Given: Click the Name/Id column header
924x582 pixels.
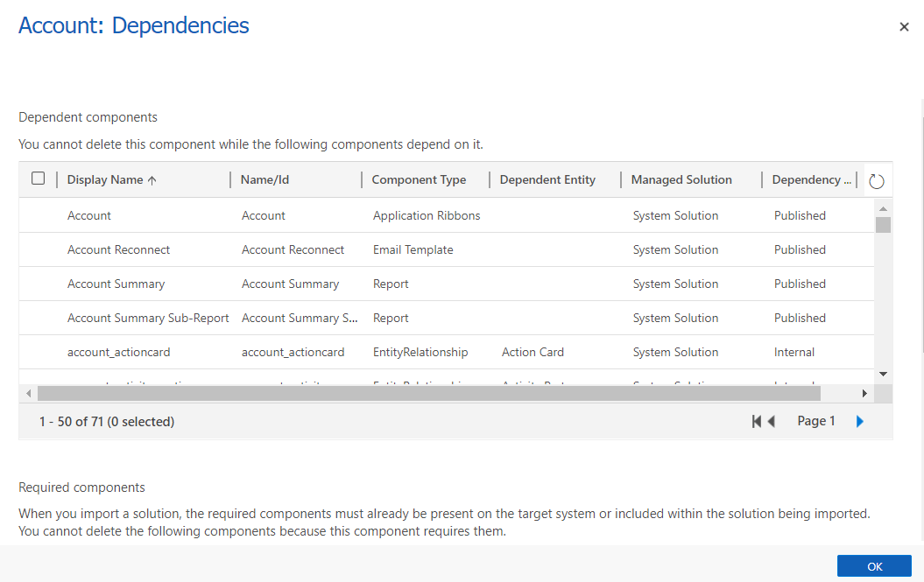Looking at the screenshot, I should 265,180.
